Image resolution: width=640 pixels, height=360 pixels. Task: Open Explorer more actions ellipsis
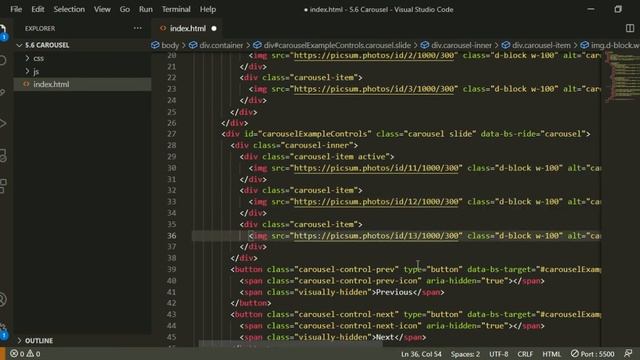coord(138,28)
